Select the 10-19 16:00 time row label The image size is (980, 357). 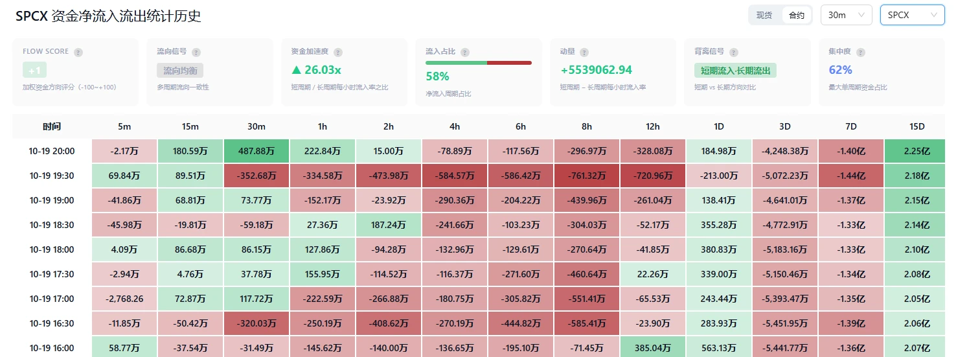(52, 348)
